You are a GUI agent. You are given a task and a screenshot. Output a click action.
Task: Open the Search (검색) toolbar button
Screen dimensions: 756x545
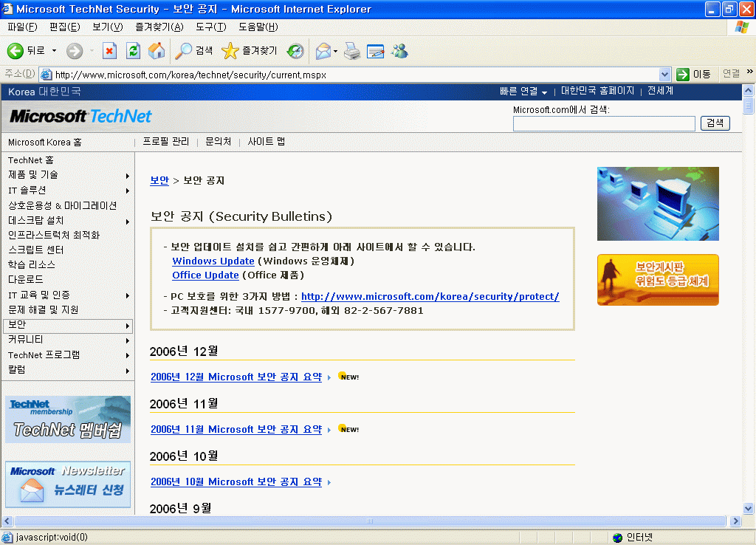point(194,51)
